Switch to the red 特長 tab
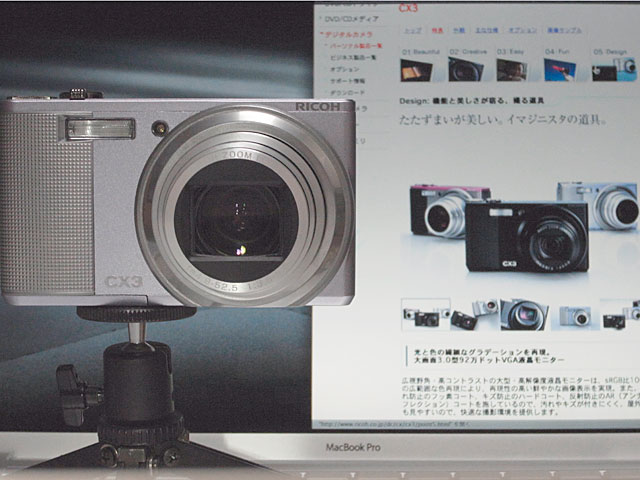Screen dimensions: 640x480 click(x=437, y=30)
